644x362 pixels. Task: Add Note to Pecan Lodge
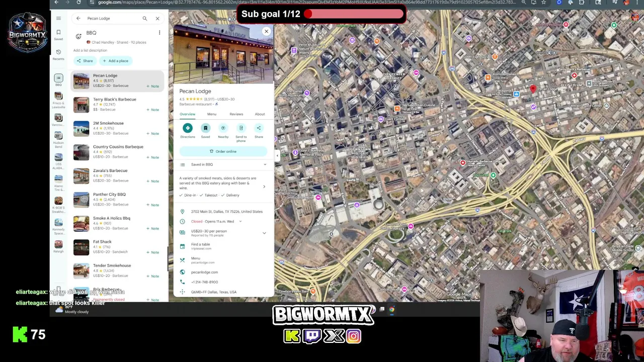[153, 86]
